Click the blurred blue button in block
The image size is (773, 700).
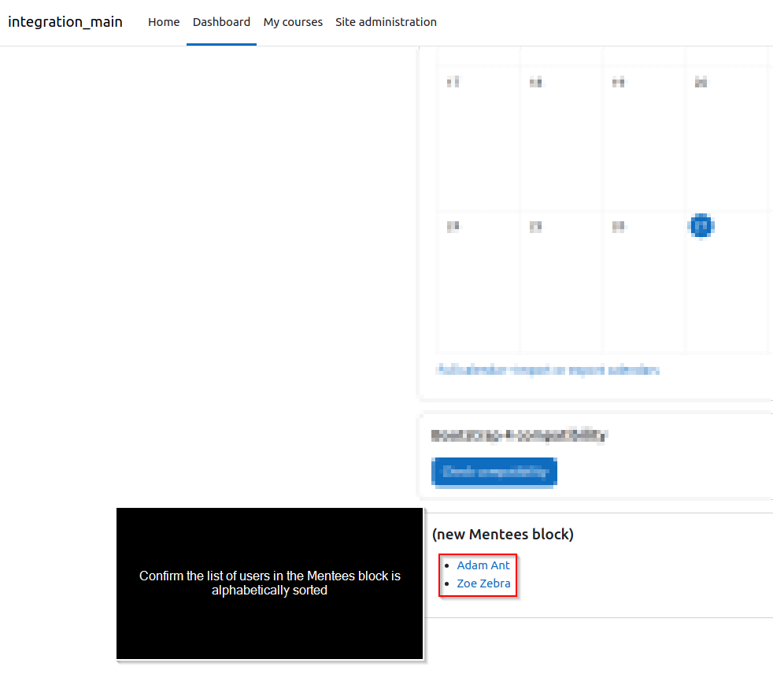(494, 472)
